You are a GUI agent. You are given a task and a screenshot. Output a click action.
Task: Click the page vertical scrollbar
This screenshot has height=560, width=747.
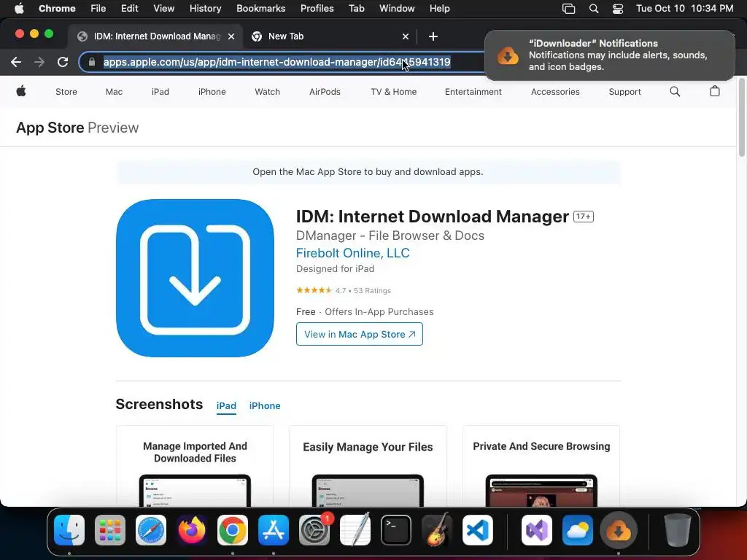[741, 118]
